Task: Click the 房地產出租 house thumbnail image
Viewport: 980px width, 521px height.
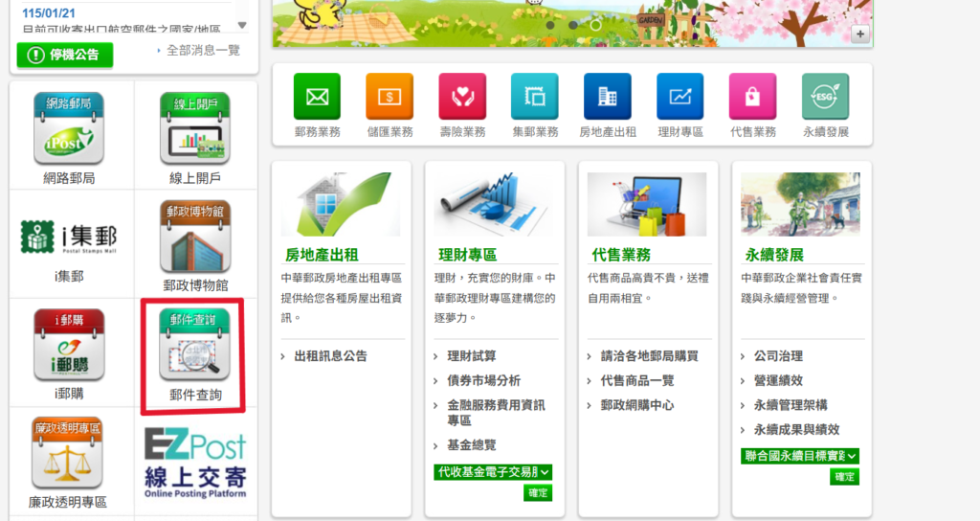Action: (x=342, y=205)
